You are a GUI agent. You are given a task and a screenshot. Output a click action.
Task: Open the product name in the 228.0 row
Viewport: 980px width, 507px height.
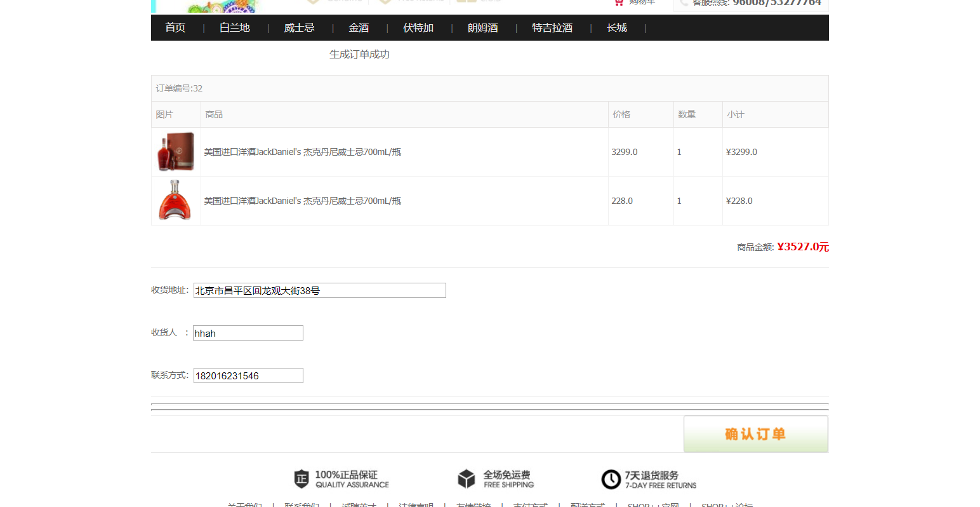click(303, 201)
